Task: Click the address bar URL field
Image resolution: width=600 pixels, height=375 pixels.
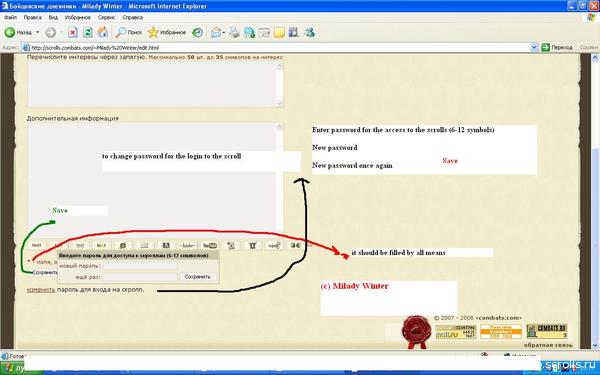Action: tap(279, 48)
